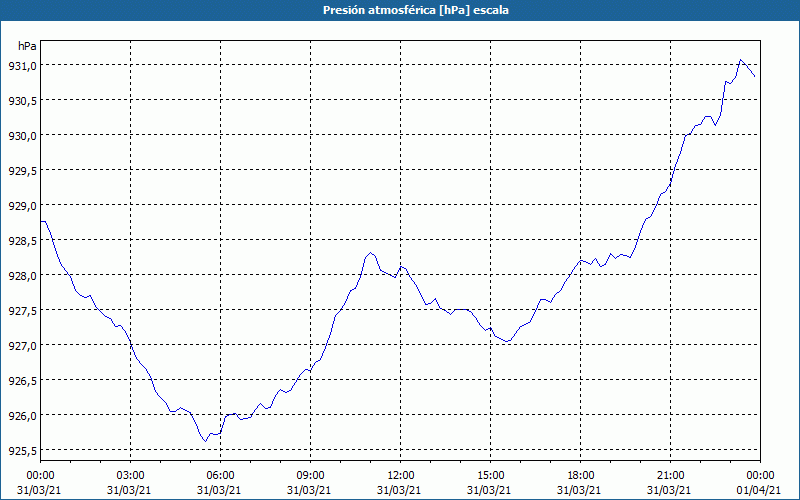Click the 930,0 y-axis label

coord(22,136)
